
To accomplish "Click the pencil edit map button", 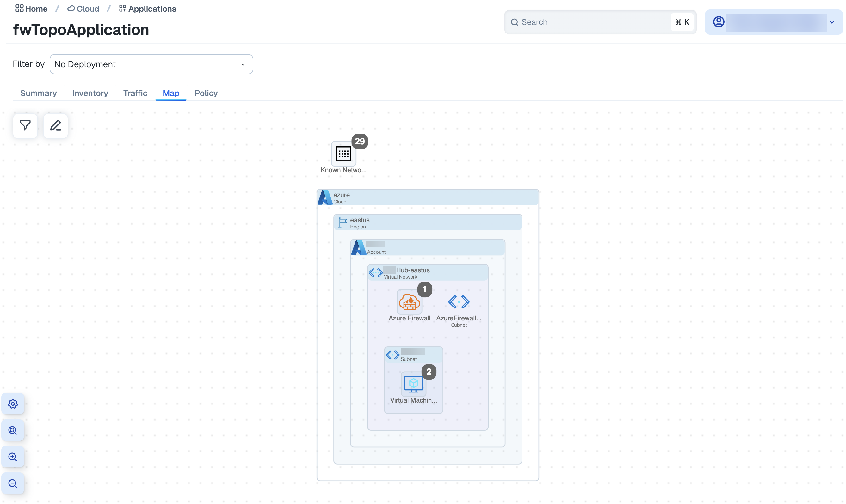I will click(x=55, y=126).
